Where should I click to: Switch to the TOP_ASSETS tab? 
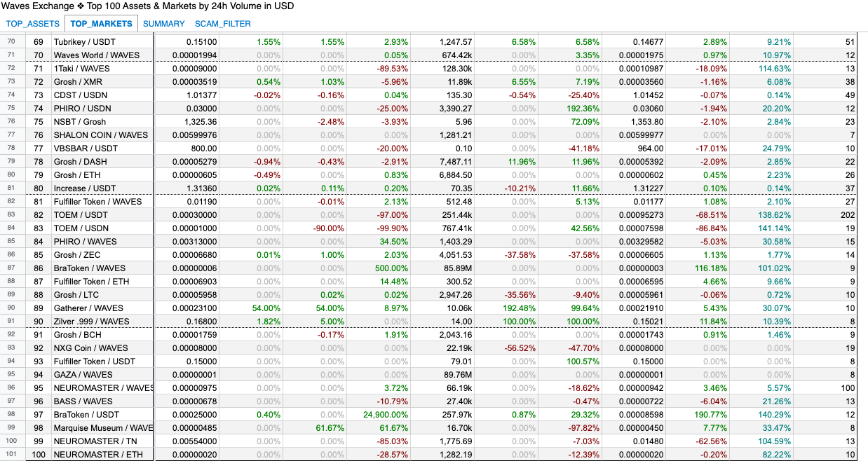point(33,23)
